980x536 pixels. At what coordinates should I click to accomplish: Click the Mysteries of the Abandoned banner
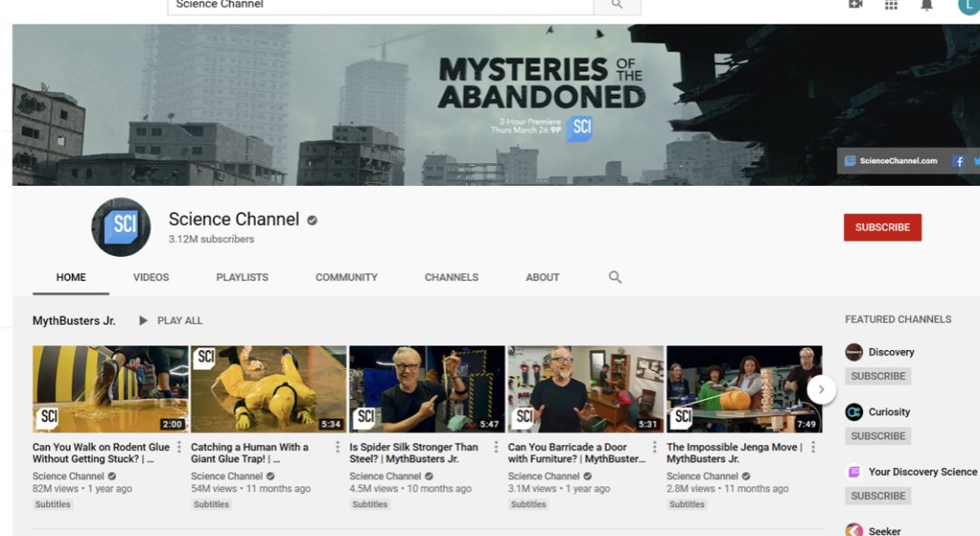tap(496, 105)
